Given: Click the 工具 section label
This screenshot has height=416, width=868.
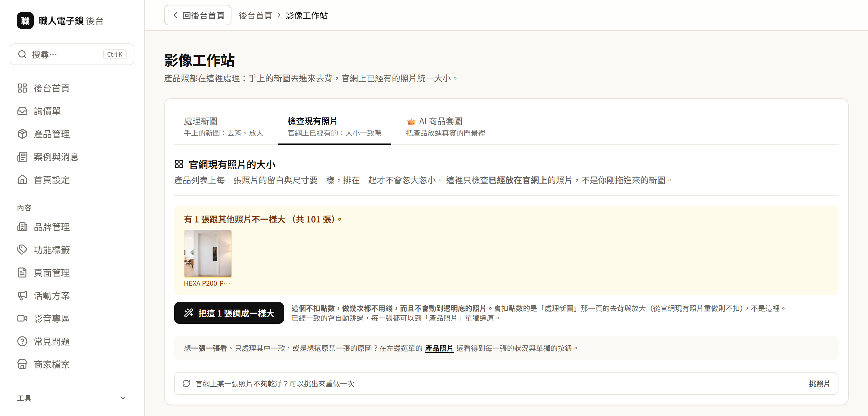Looking at the screenshot, I should 24,398.
